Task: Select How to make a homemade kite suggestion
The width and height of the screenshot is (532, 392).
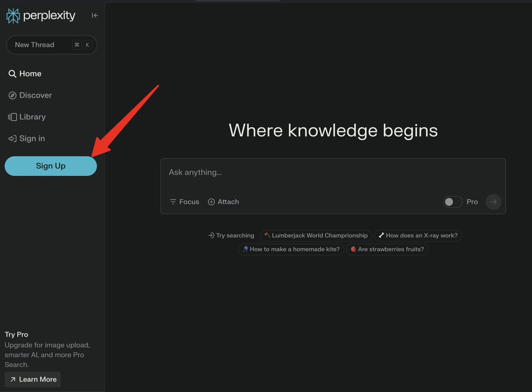Action: coord(291,249)
